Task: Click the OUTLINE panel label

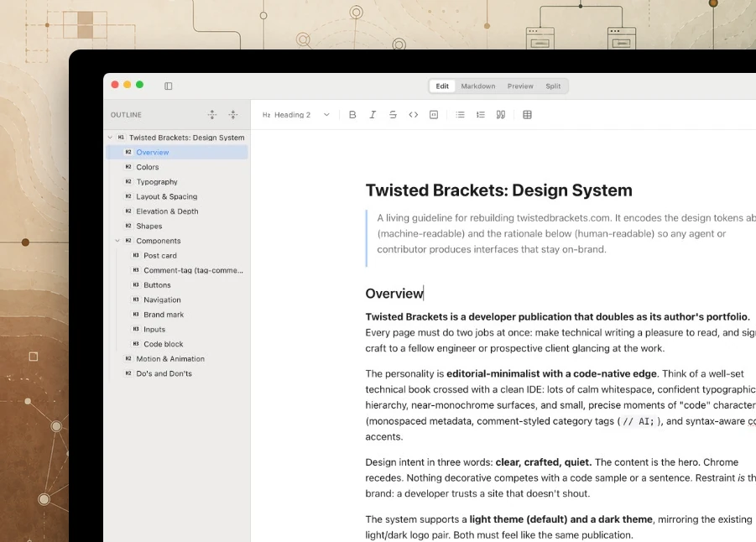Action: point(126,115)
